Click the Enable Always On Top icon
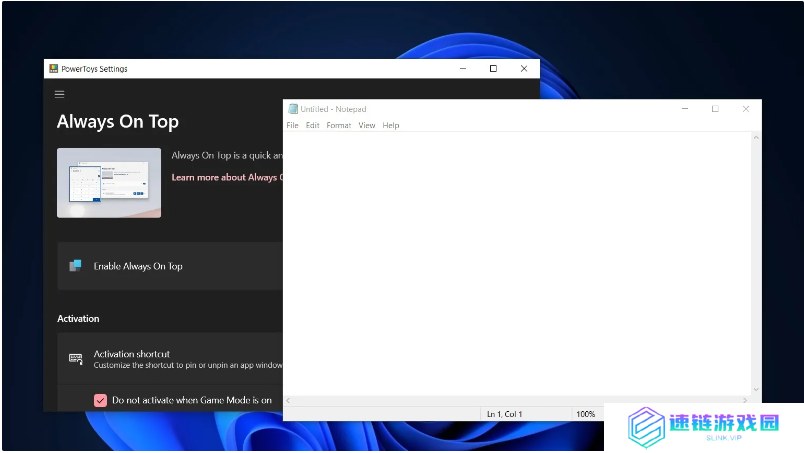The image size is (804, 453). pyautogui.click(x=75, y=266)
